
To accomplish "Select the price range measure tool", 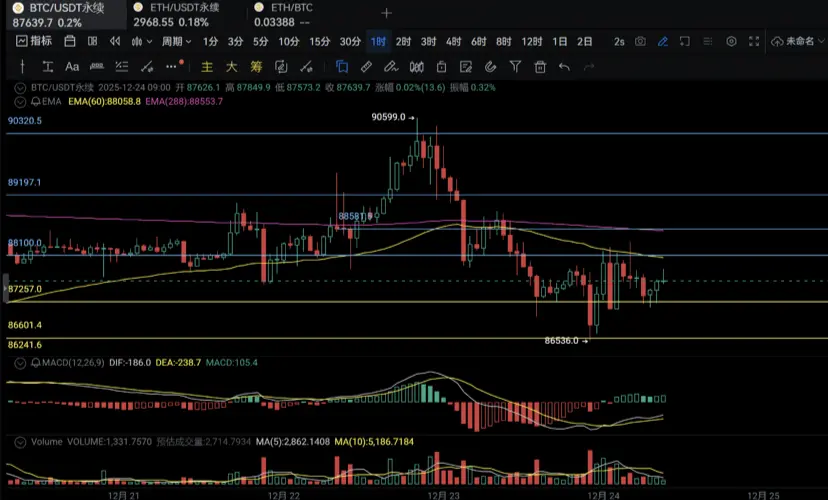I will 48,67.
